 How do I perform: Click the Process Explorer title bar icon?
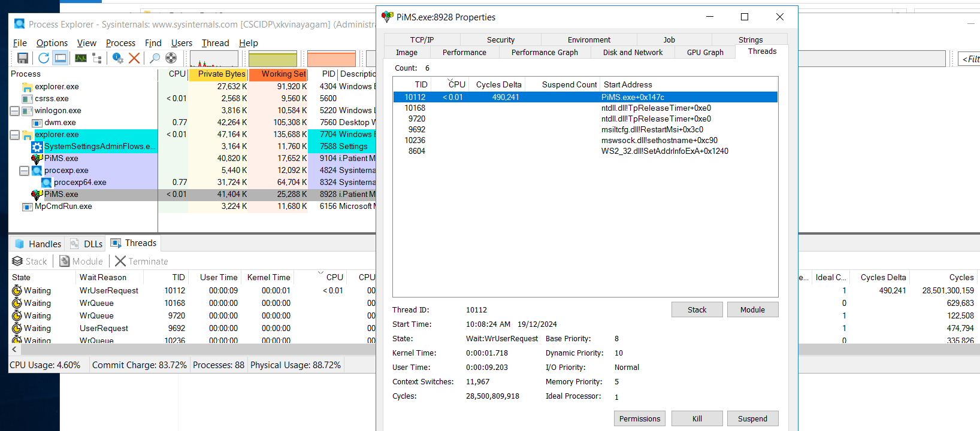tap(19, 24)
